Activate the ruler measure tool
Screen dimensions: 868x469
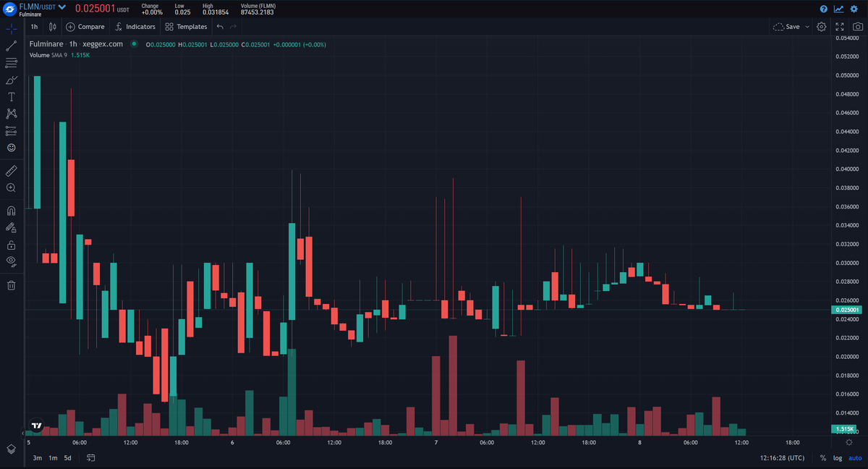point(11,171)
